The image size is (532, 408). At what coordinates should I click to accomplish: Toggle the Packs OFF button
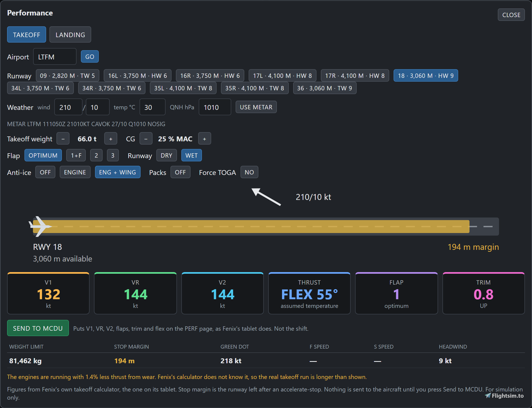point(180,172)
